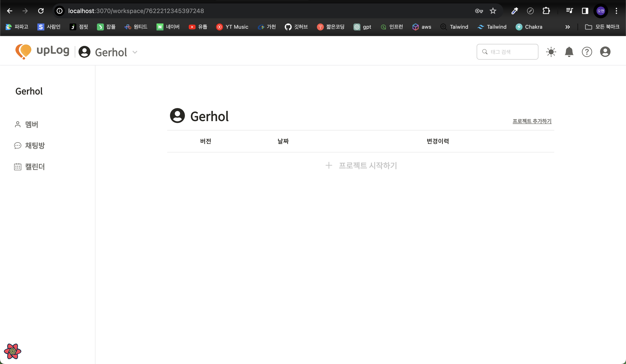Screen dimensions: 626x364
Task: Open the Chrome three-dot menu
Action: (x=616, y=11)
